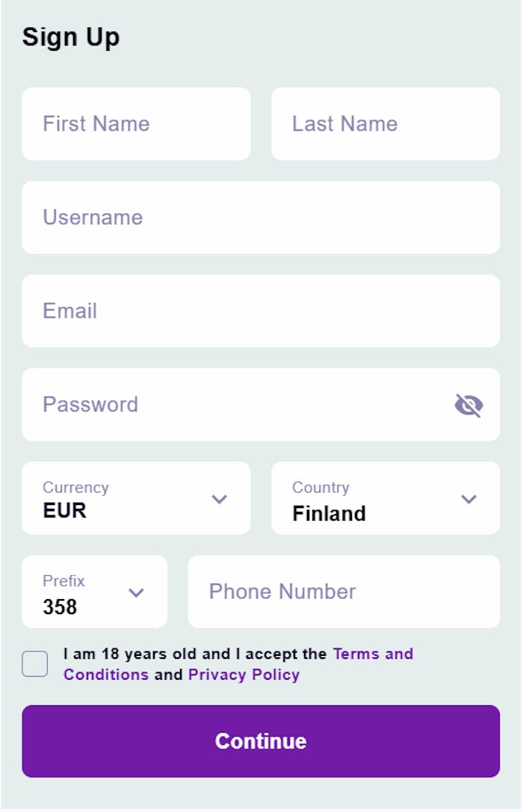Open the dropdown showing 358

click(x=82, y=592)
